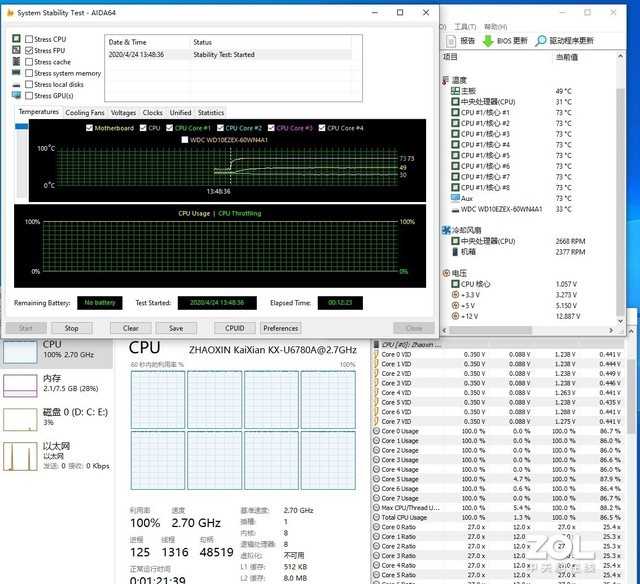The width and height of the screenshot is (640, 584).
Task: Click the CPUID button
Action: (234, 328)
